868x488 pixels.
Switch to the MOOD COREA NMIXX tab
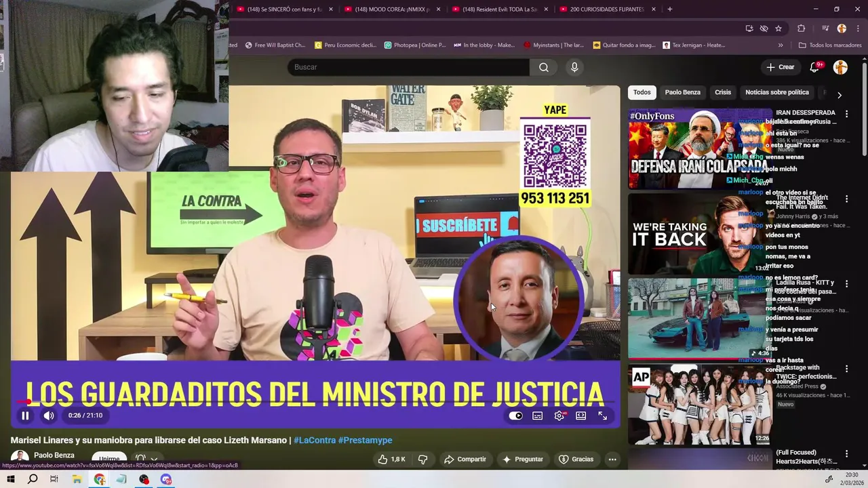pyautogui.click(x=391, y=9)
